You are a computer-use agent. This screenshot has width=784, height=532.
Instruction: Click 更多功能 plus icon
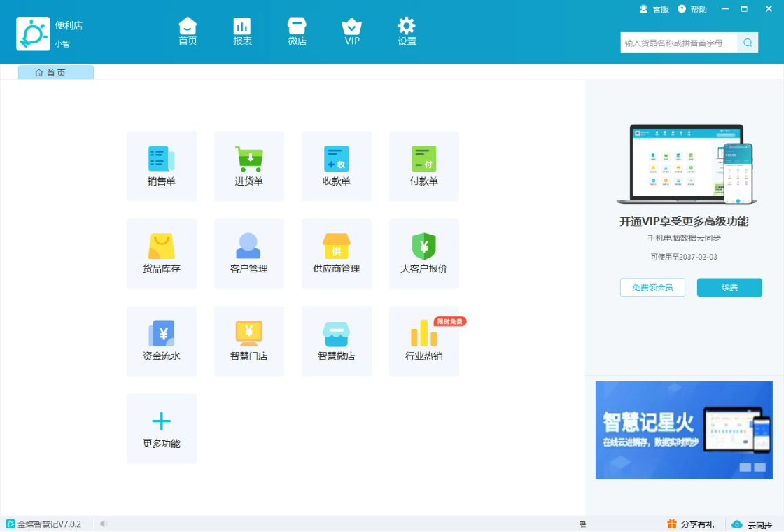click(162, 421)
